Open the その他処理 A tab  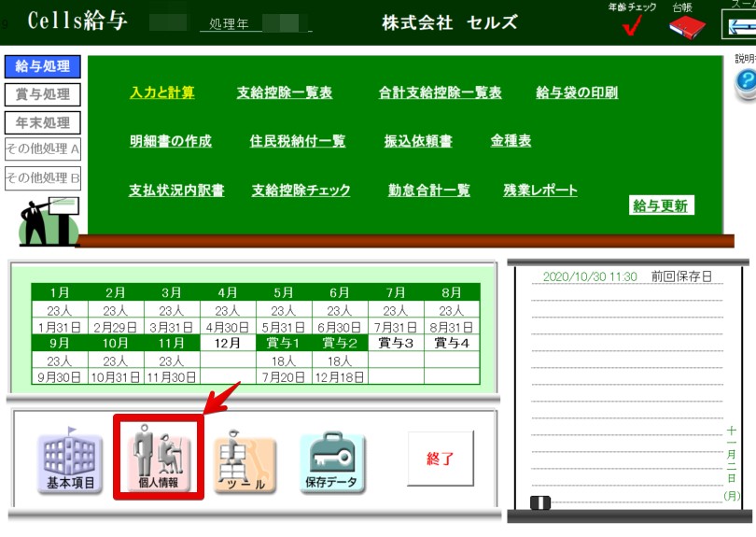[43, 149]
